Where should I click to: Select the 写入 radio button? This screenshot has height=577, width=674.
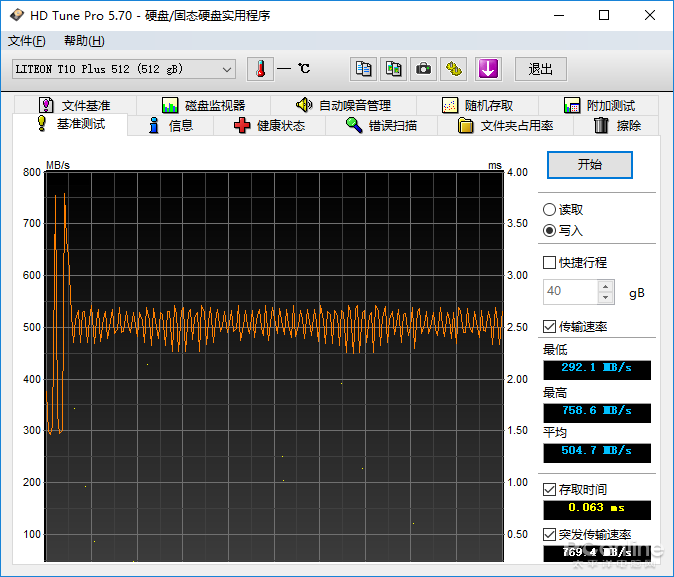point(549,231)
